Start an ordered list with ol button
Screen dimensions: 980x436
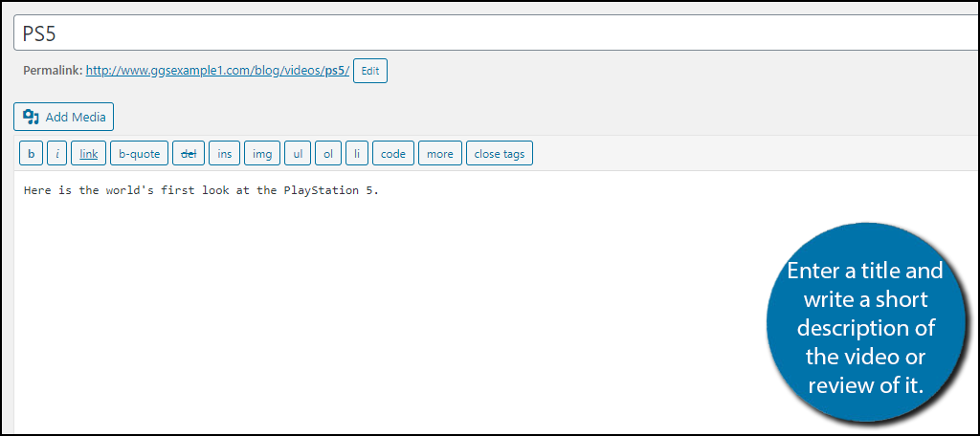pos(328,154)
